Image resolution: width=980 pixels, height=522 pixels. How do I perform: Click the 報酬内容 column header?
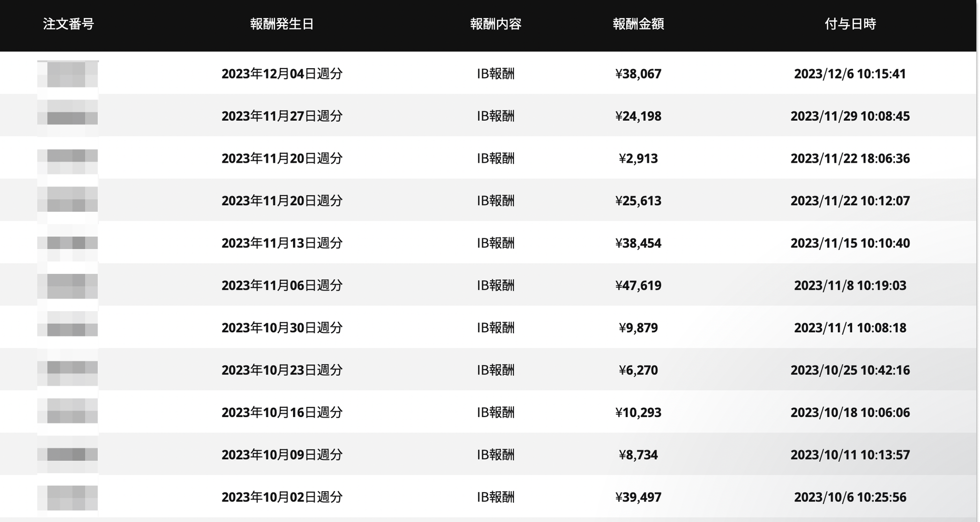tap(495, 24)
